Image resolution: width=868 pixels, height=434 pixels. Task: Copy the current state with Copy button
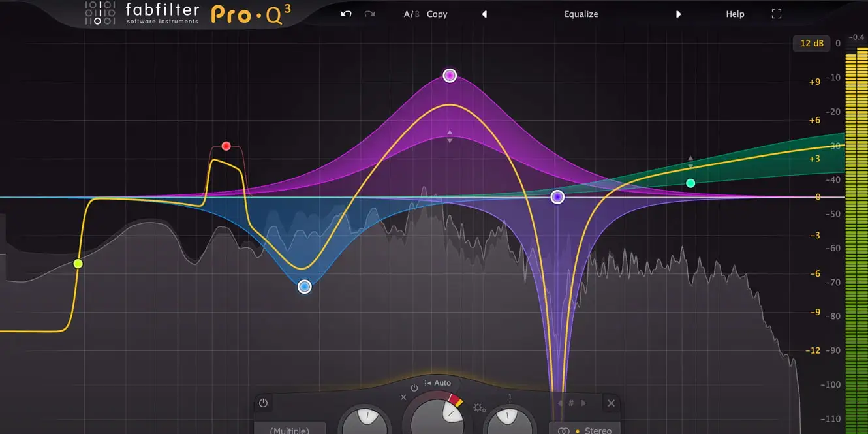[x=437, y=14]
